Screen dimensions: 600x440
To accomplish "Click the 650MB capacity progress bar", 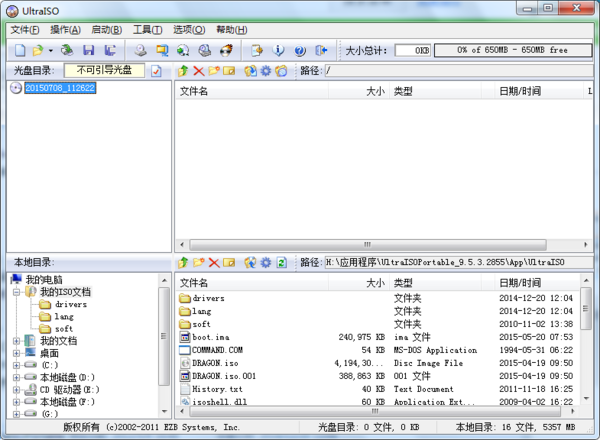I will point(513,50).
